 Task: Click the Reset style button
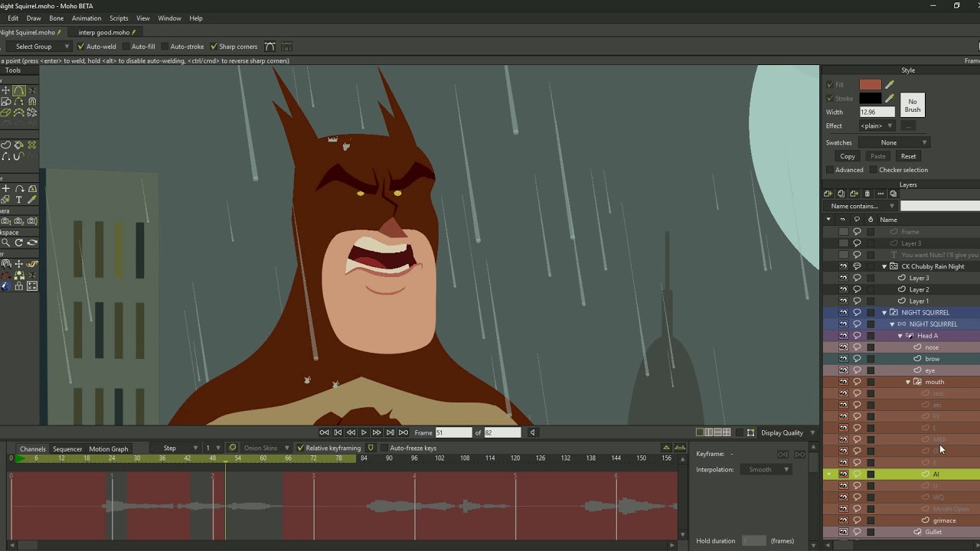tap(908, 156)
